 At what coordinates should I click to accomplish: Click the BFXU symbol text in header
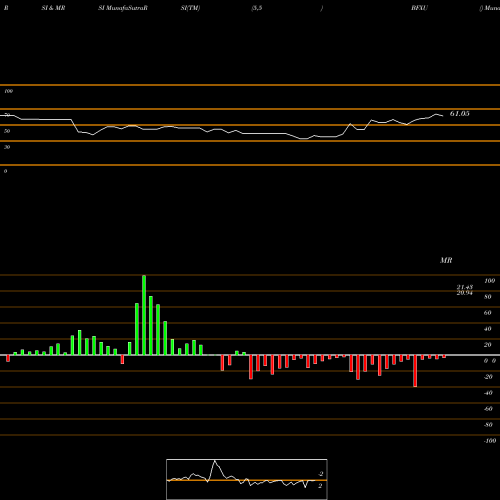click(x=419, y=8)
